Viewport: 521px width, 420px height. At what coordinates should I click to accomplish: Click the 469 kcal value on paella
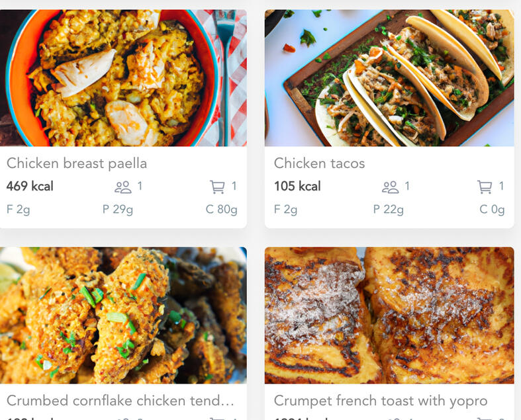[x=30, y=187]
